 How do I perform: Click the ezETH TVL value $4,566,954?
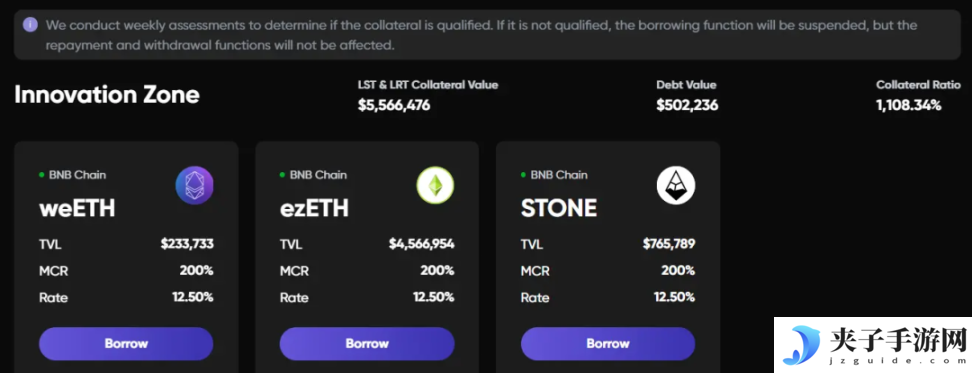pos(422,244)
